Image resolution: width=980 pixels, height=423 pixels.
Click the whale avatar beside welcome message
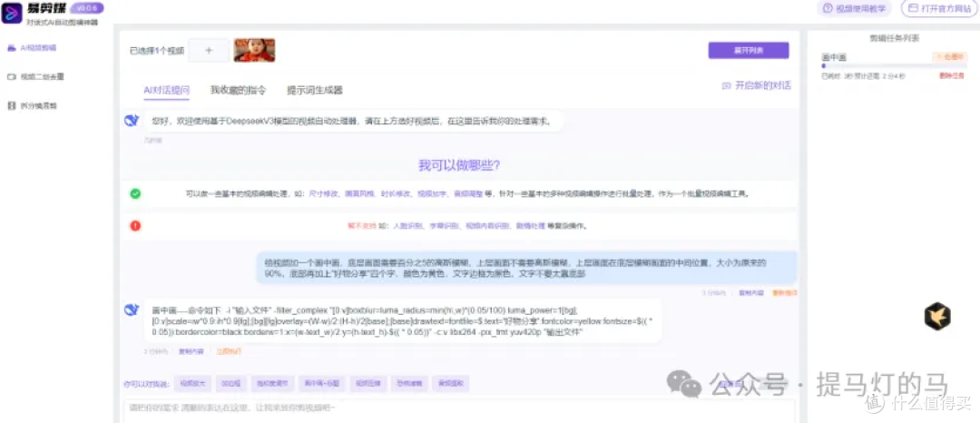point(132,121)
